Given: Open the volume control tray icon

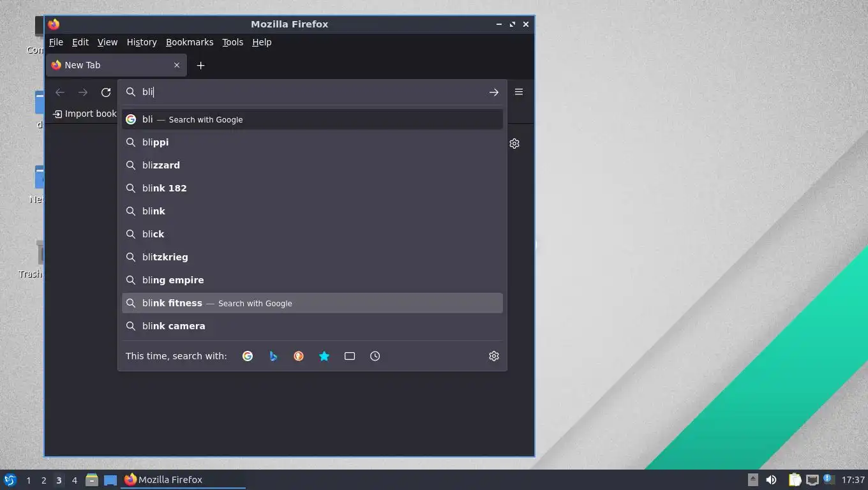Looking at the screenshot, I should [x=772, y=480].
